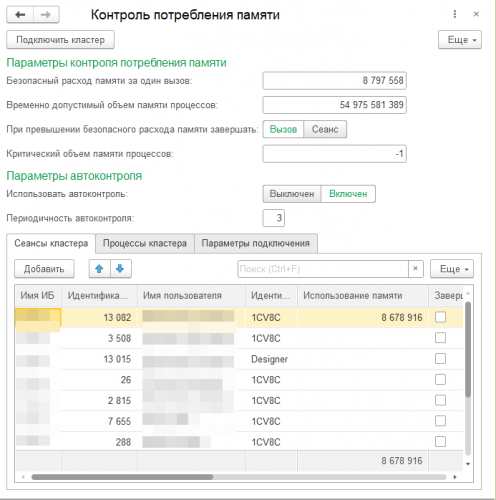This screenshot has width=496, height=500.
Task: Select the cell with value 13 082
Action: tap(99, 317)
